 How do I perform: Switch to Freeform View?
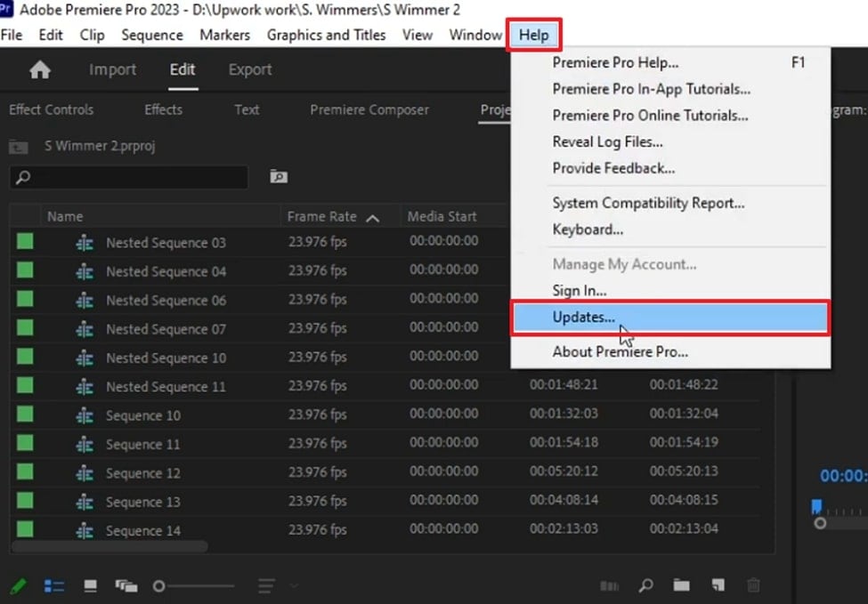coord(126,585)
